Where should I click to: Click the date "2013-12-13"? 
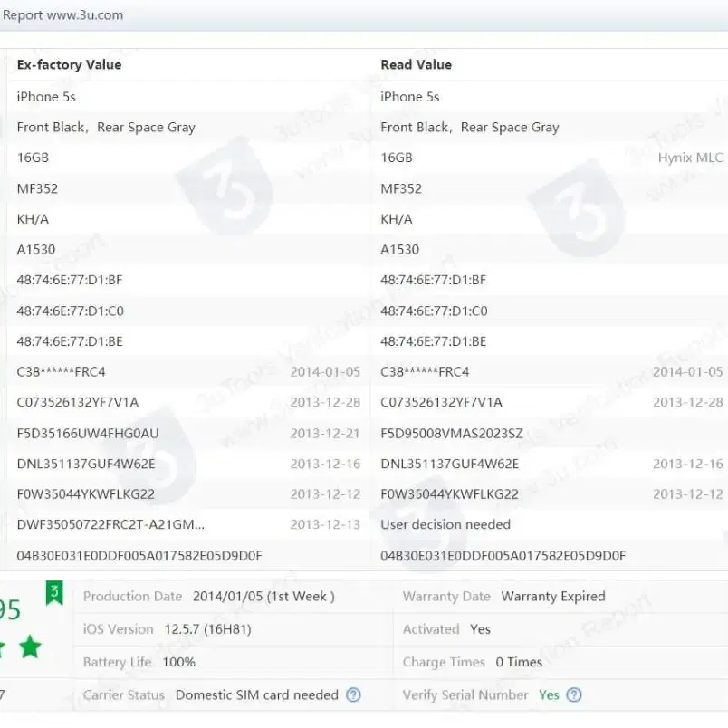coord(325,524)
